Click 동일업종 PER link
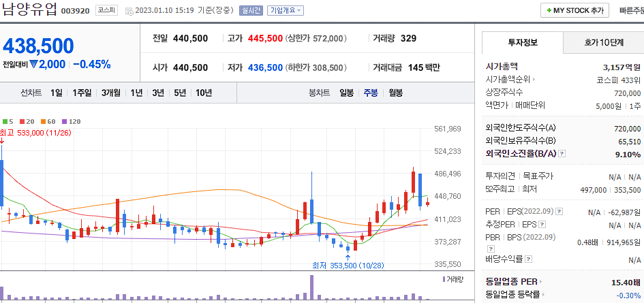The image size is (644, 303). pos(511,282)
